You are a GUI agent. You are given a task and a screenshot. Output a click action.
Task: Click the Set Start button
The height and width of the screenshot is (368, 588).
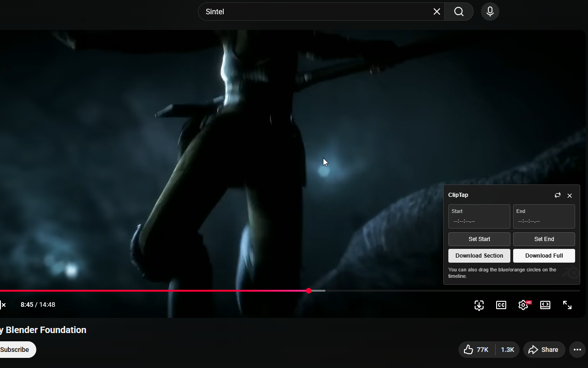[479, 239]
